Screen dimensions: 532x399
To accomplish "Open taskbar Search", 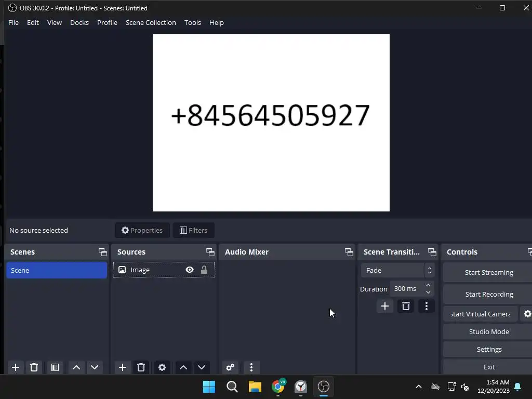I will [x=232, y=387].
